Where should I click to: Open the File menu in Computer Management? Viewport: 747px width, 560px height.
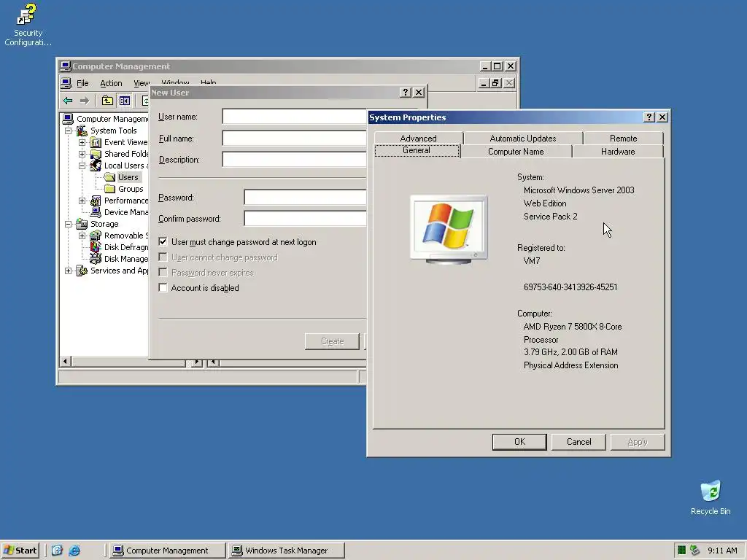point(82,83)
